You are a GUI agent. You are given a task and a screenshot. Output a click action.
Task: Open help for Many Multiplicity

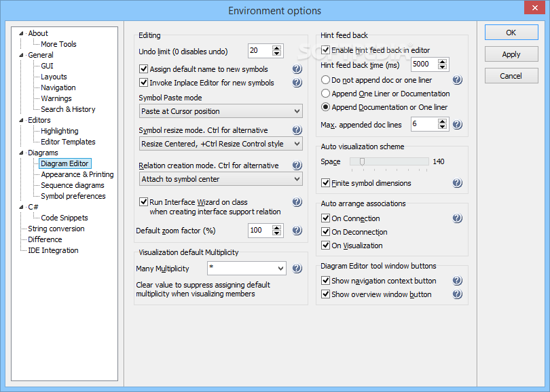[x=297, y=269]
